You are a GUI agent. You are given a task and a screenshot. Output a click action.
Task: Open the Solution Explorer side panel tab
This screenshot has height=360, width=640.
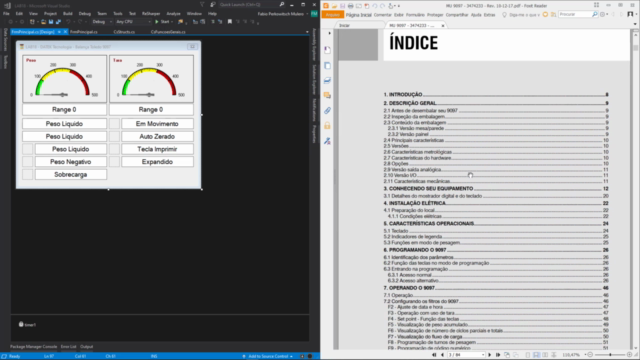pos(314,79)
